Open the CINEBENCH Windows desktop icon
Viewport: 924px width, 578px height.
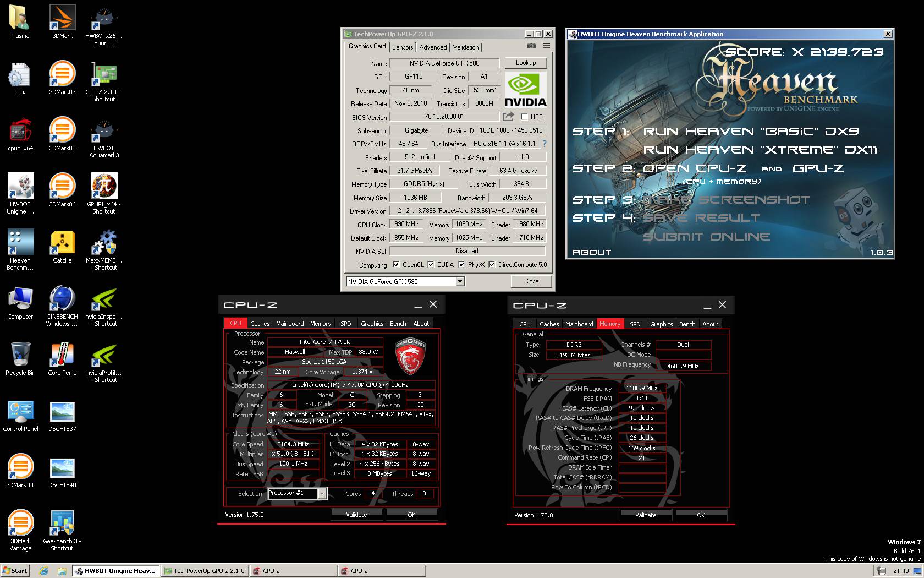click(62, 307)
